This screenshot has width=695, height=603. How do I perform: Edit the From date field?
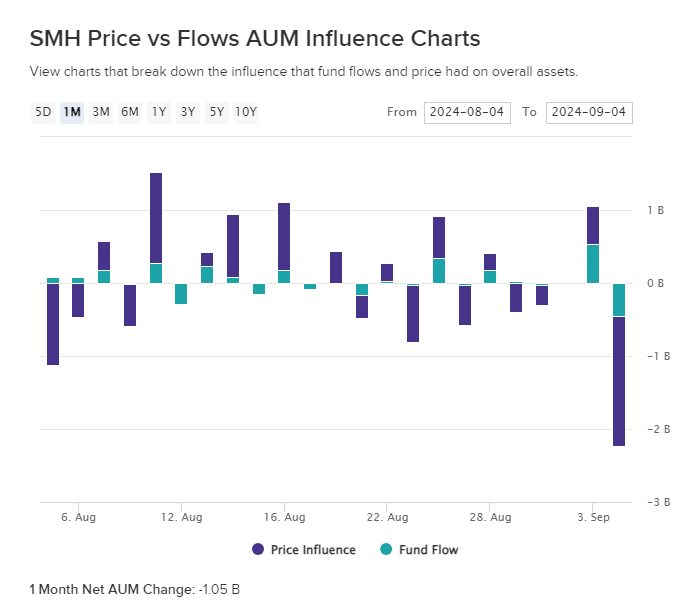point(466,112)
